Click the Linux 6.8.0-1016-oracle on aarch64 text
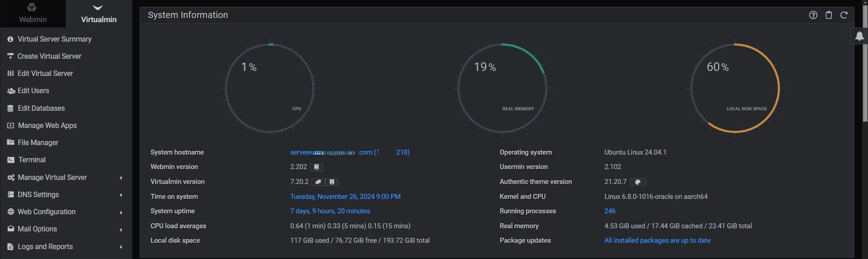 (656, 197)
